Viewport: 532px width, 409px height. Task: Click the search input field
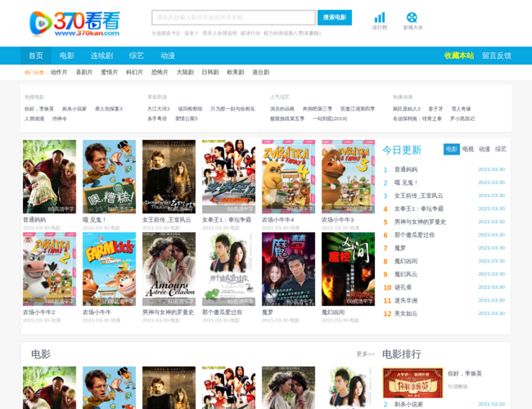[233, 17]
